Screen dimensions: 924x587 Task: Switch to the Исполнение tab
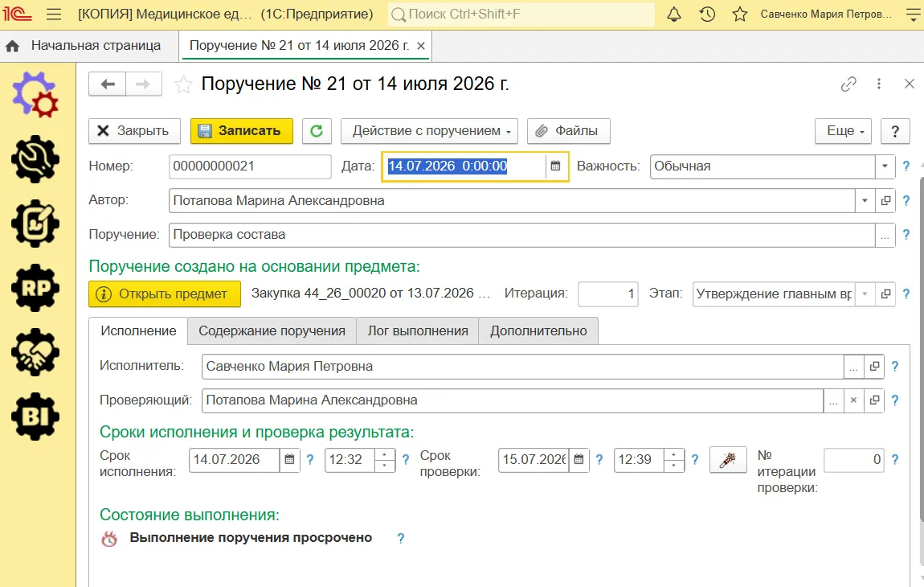[x=138, y=331]
